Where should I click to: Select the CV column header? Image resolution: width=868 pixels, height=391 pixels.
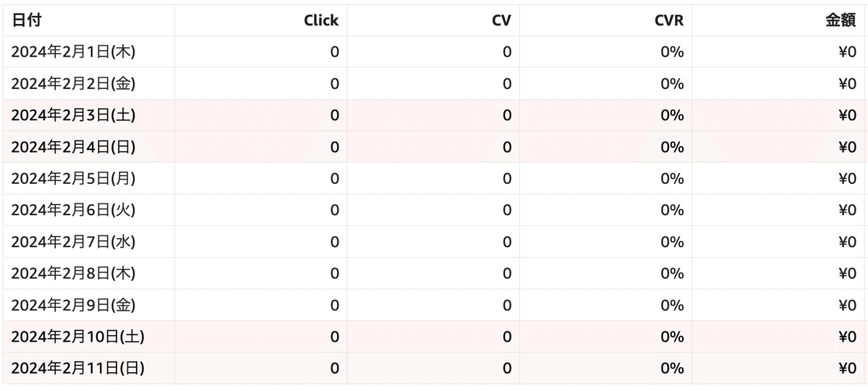501,20
